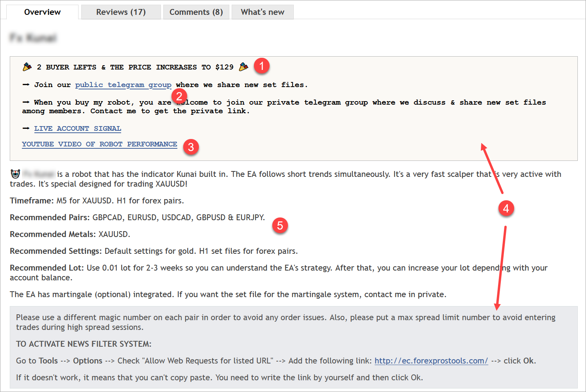This screenshot has width=586, height=392.
Task: Click the robot face emoji icon
Action: (x=15, y=174)
